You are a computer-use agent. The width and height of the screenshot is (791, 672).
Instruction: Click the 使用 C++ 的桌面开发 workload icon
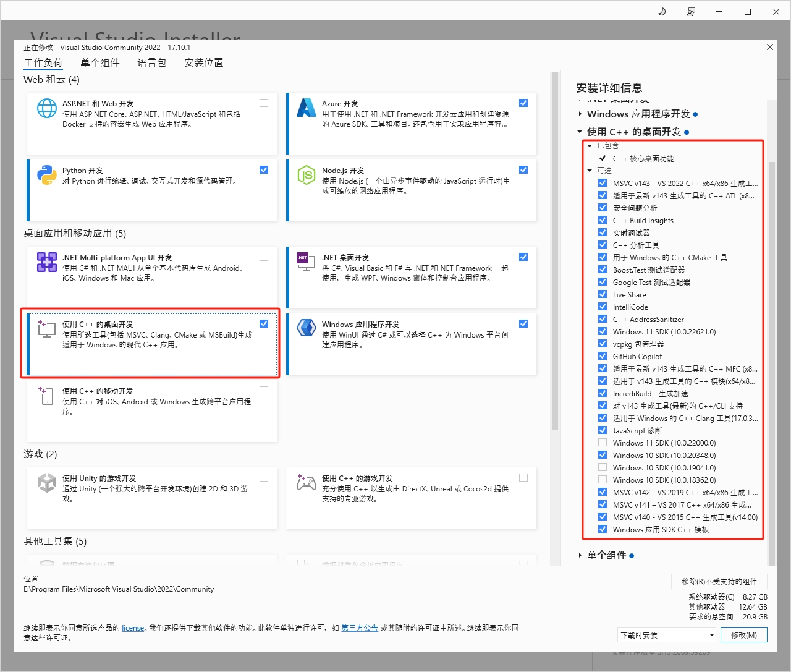(47, 328)
